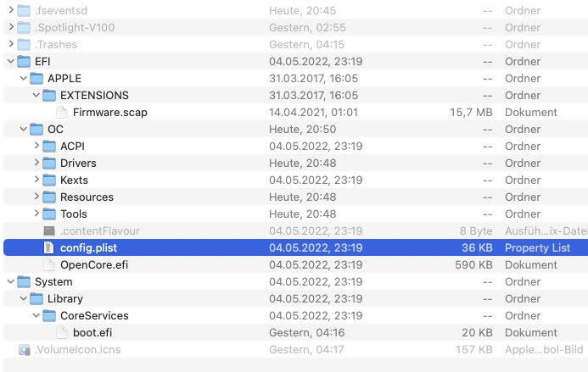
Task: Click the OpenCore.efi file icon
Action: coord(49,264)
